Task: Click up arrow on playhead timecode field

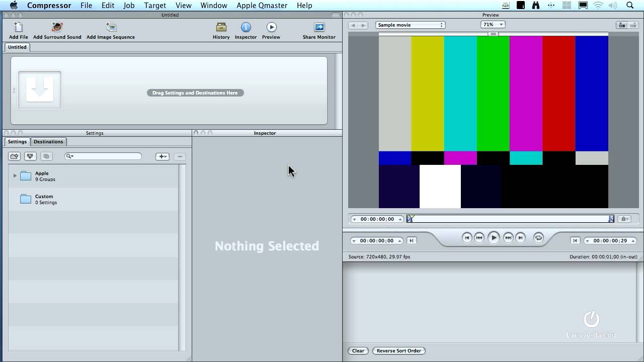Action: click(x=400, y=219)
